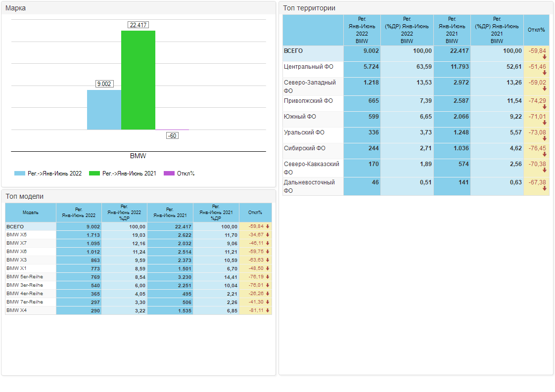This screenshot has height=392, width=555.
Task: Click the green 2021 bar in chart
Action: pos(138,80)
